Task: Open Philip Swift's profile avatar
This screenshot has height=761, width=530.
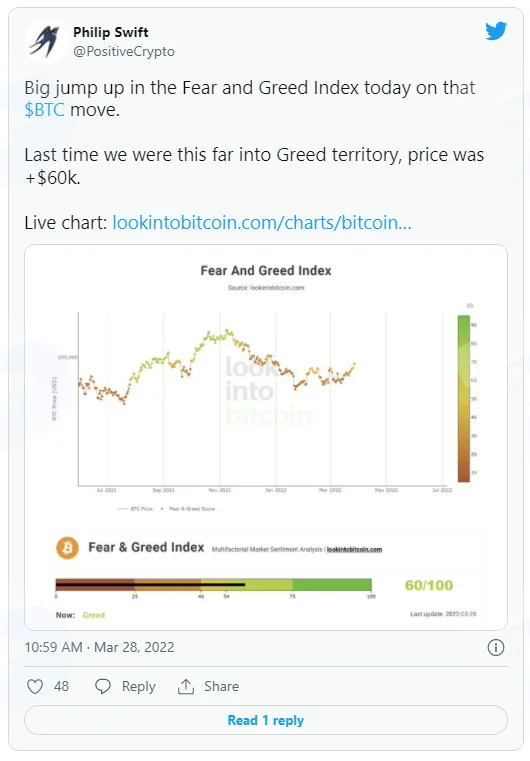Action: coord(45,42)
